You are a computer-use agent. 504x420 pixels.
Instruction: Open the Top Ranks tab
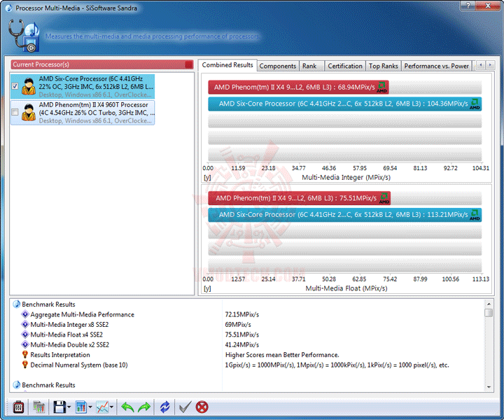pyautogui.click(x=383, y=66)
